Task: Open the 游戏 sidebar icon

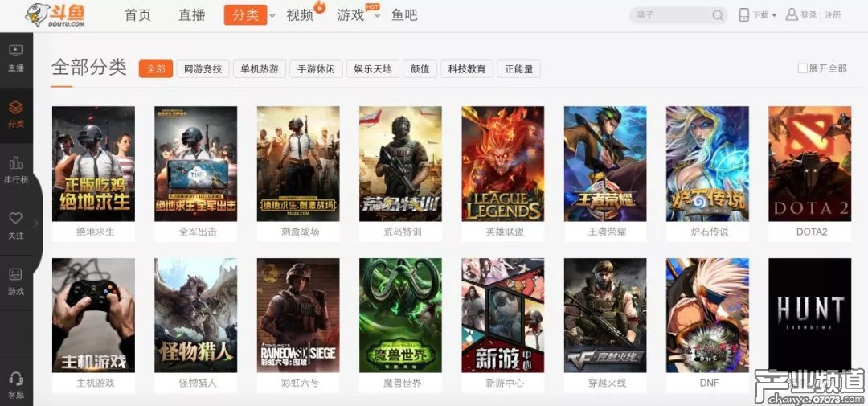Action: 16,282
